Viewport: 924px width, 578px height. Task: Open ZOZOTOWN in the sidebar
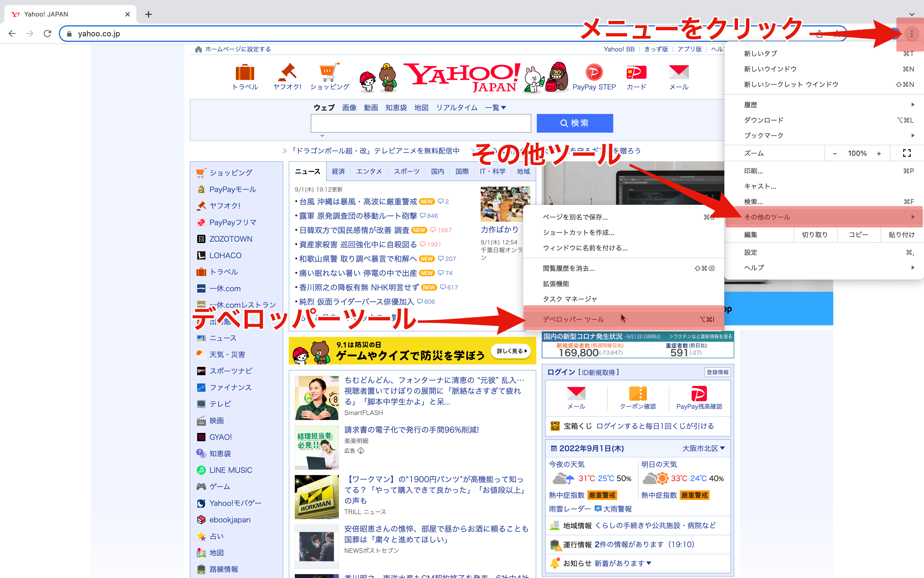230,239
